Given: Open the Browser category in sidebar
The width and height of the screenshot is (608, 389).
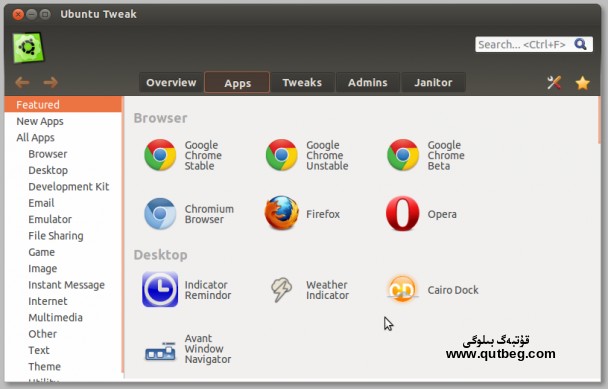Looking at the screenshot, I should 63,154.
